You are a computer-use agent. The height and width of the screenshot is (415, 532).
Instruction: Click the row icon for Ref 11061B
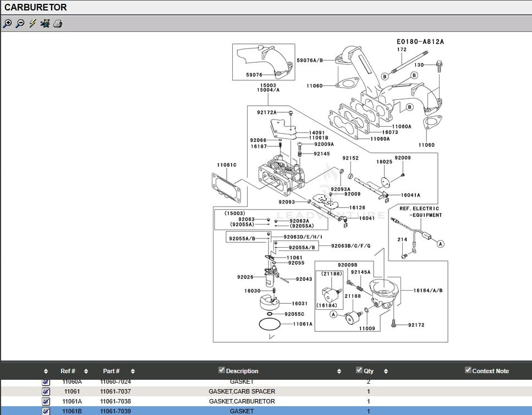[46, 411]
